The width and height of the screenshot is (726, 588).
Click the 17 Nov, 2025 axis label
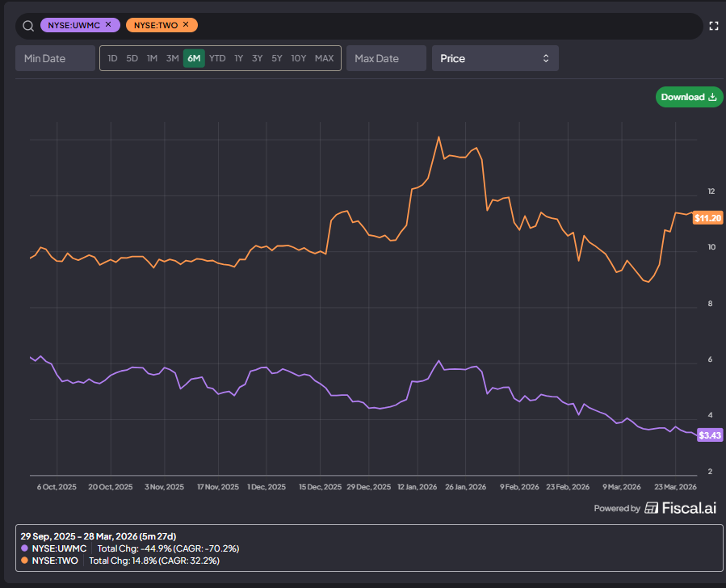pyautogui.click(x=218, y=487)
